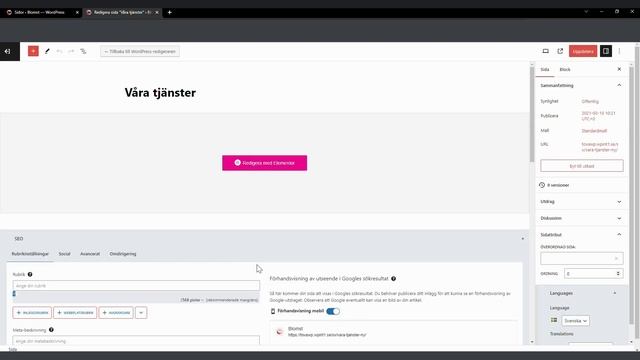This screenshot has height=360, width=640.
Task: Click the Våra tjänster page title
Action: (160, 93)
